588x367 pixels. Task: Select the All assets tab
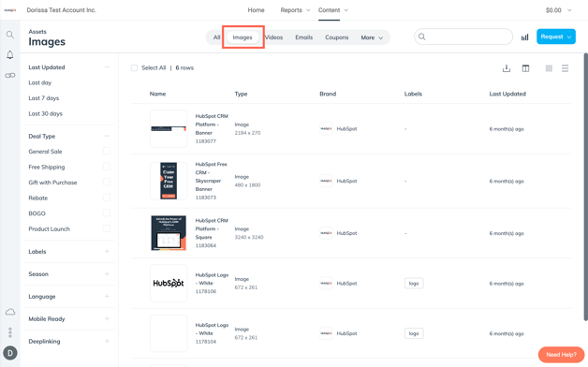(216, 37)
